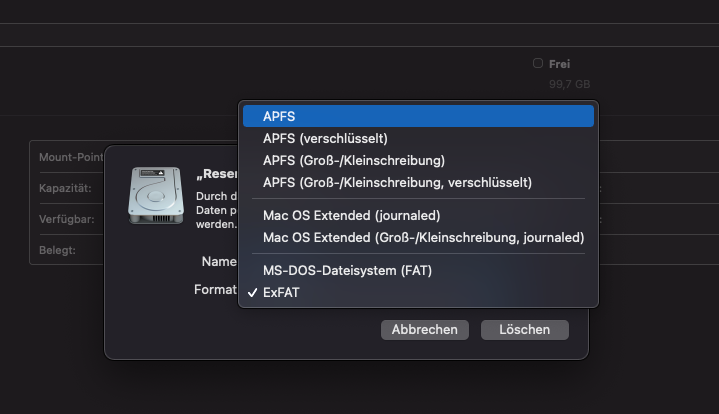The height and width of the screenshot is (414, 719).
Task: Click the Abbrechen button
Action: [424, 329]
